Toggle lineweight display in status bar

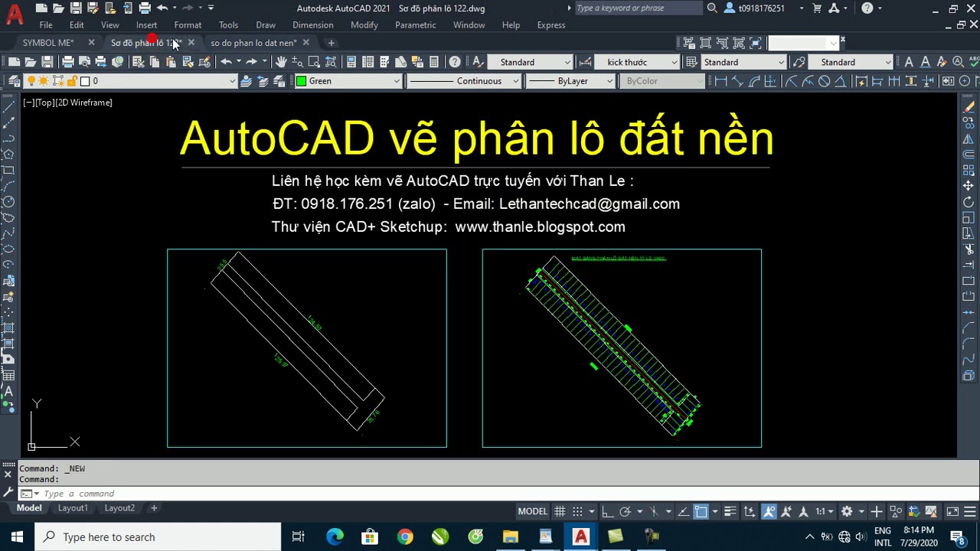[x=730, y=511]
